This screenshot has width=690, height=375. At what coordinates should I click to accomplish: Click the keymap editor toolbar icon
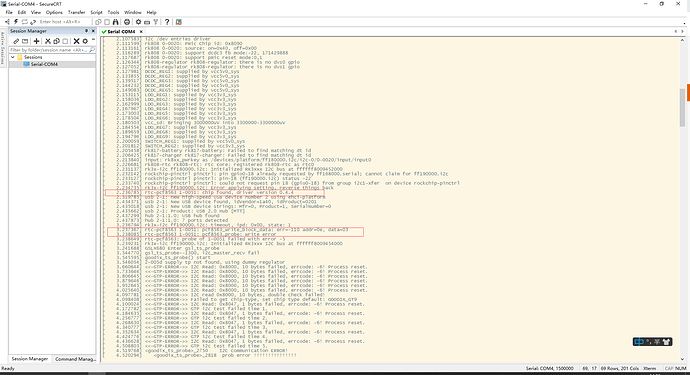point(147,22)
